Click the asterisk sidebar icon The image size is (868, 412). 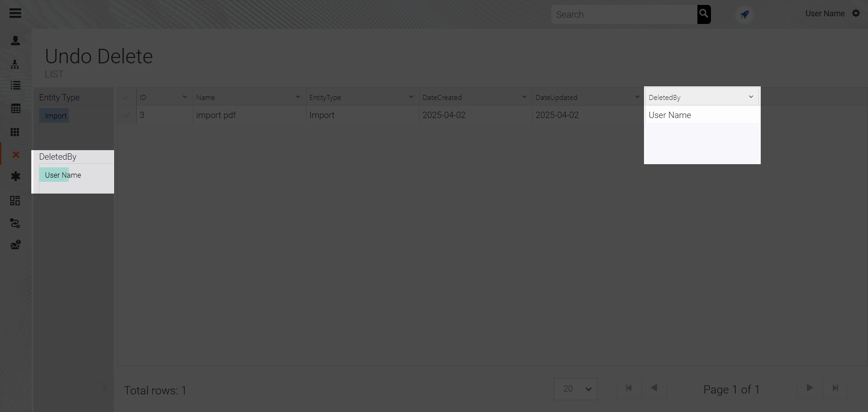click(15, 176)
